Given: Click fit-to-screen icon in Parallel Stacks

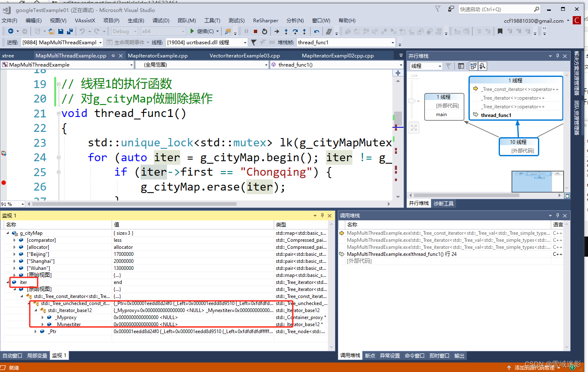Looking at the screenshot, I should pyautogui.click(x=414, y=128).
